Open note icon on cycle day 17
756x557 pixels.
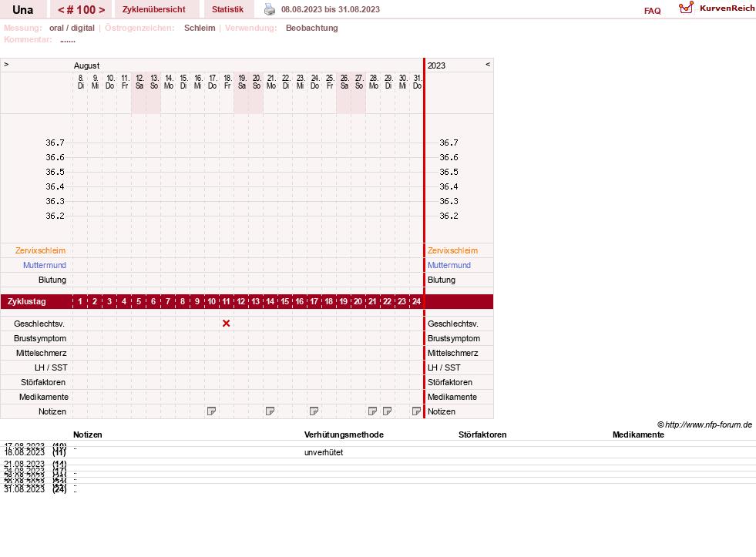[314, 411]
